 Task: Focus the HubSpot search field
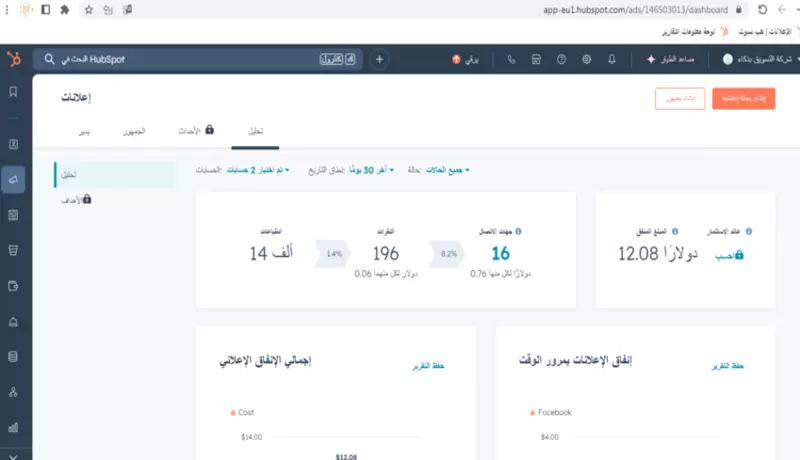point(197,59)
